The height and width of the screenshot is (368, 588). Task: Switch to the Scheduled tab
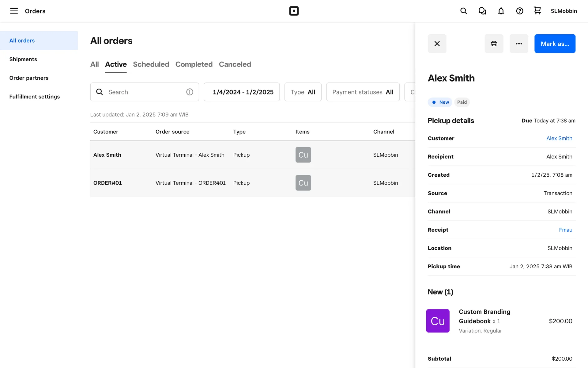point(151,64)
